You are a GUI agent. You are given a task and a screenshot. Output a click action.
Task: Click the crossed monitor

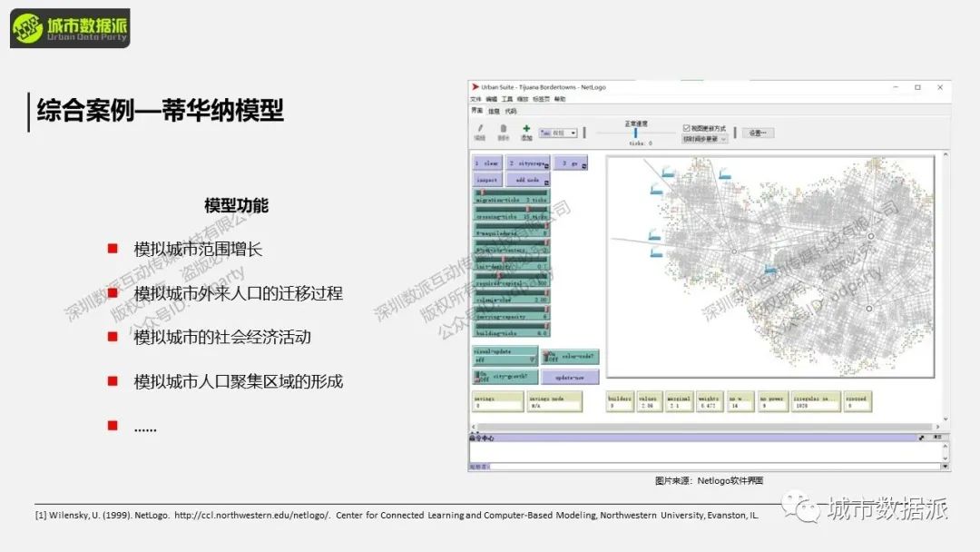(x=857, y=401)
